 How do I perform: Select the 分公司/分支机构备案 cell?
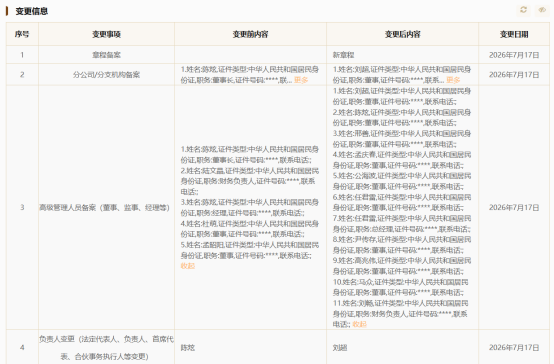pos(106,75)
